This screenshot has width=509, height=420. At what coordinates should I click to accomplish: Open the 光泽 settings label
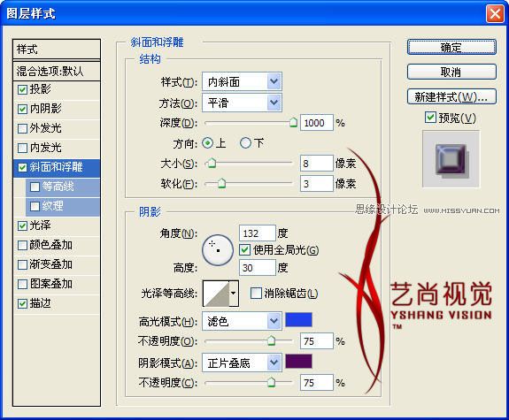(x=40, y=225)
